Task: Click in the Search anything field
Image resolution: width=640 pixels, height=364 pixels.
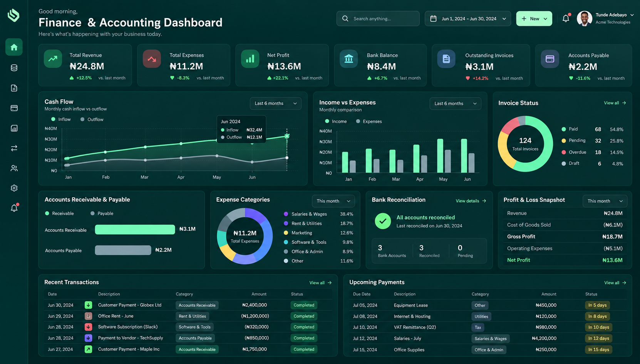Action: pyautogui.click(x=378, y=18)
